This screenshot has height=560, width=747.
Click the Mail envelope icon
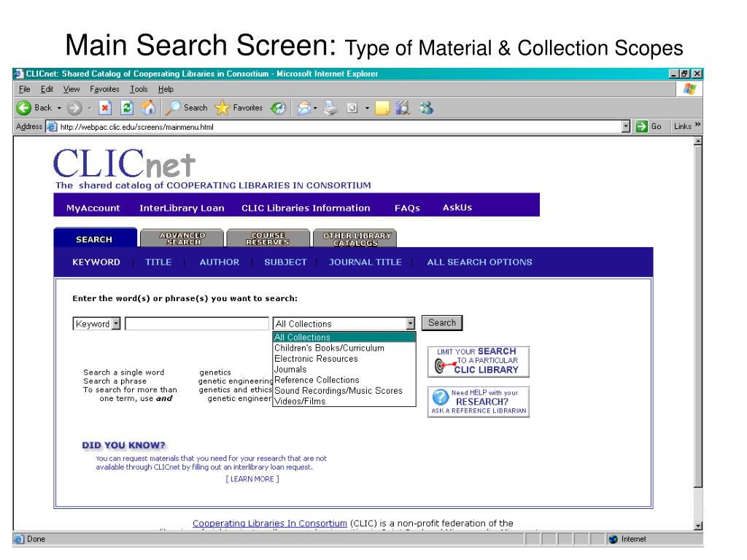pyautogui.click(x=304, y=108)
